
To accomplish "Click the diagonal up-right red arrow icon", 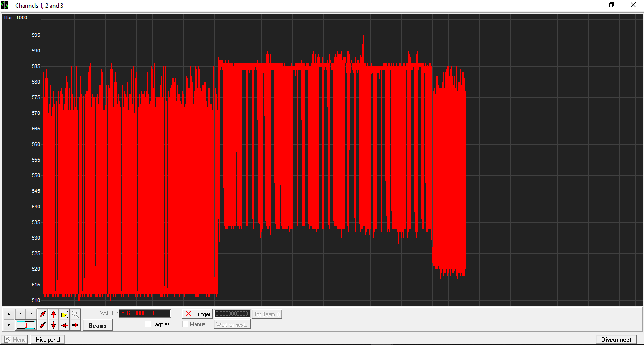I will click(43, 314).
